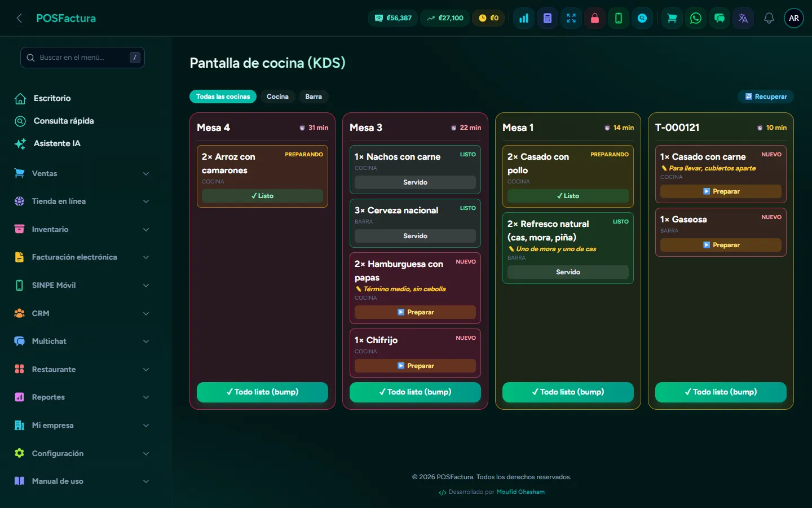812x508 pixels.
Task: Click the calculator icon in top toolbar
Action: 548,18
